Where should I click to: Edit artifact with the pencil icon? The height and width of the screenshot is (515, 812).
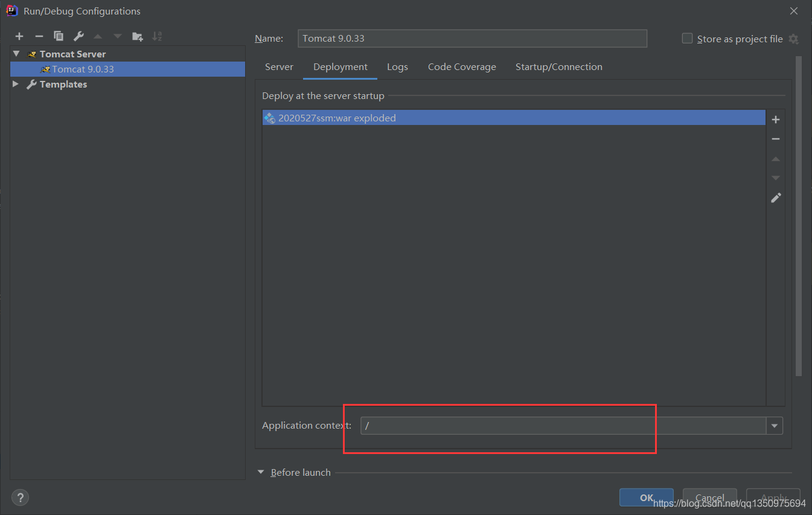(776, 197)
